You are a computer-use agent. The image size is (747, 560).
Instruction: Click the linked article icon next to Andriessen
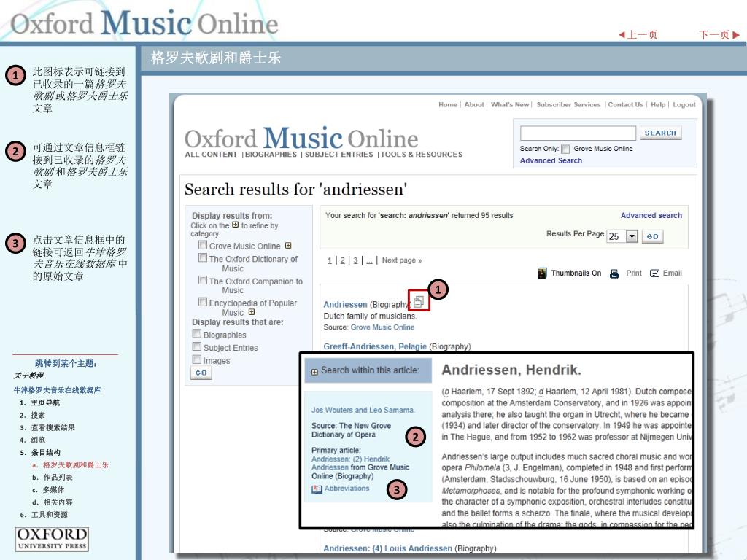[x=419, y=301]
